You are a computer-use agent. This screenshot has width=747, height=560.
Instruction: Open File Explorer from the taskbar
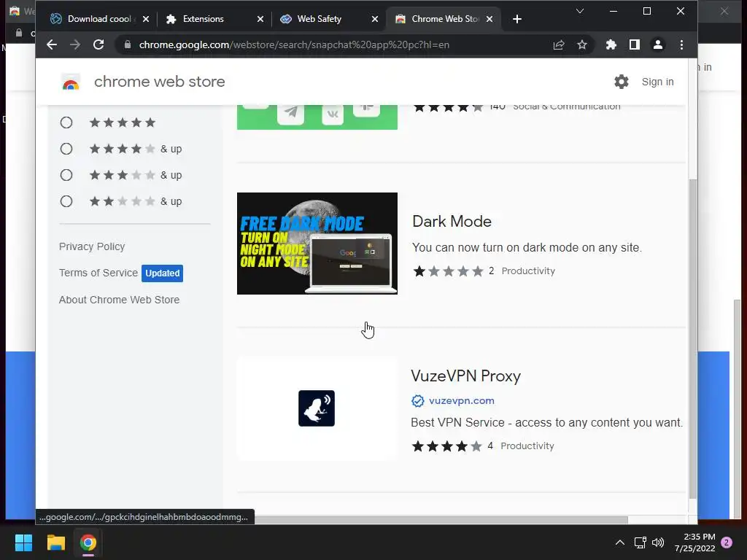[x=55, y=542]
